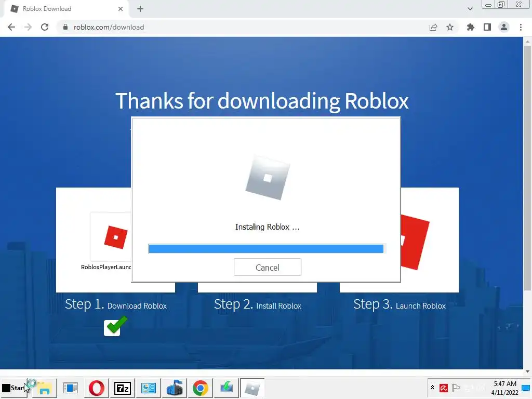
Task: Open the green-arrow installer icon in taskbar
Action: 227,388
